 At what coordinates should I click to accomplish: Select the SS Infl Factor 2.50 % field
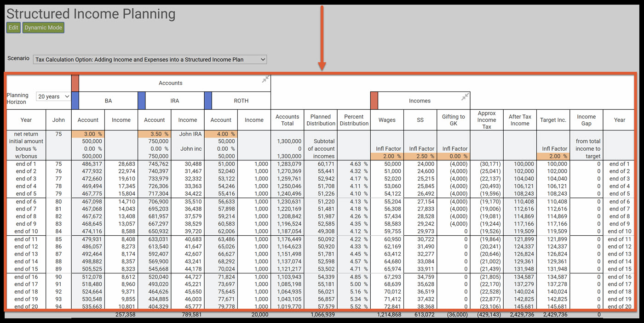(x=420, y=156)
